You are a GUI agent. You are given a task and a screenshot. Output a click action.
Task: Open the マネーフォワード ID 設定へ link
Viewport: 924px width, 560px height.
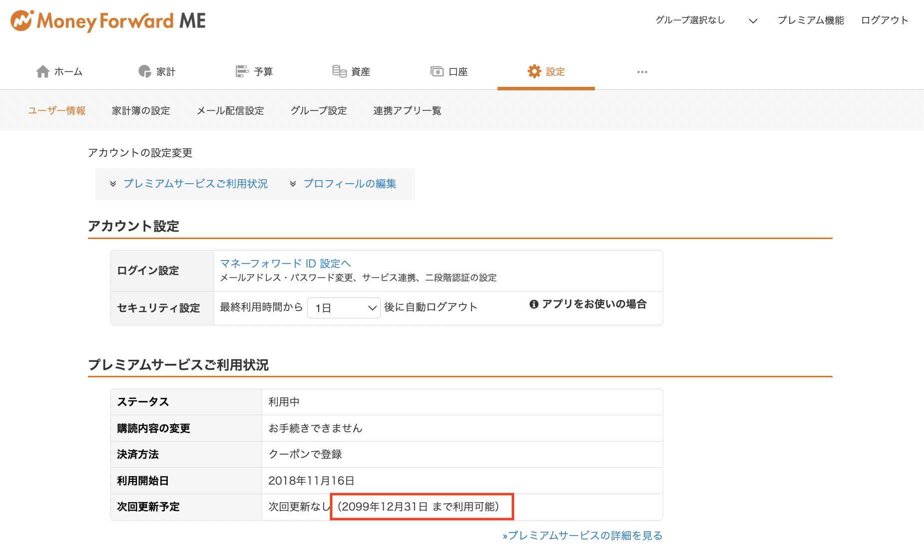click(285, 263)
